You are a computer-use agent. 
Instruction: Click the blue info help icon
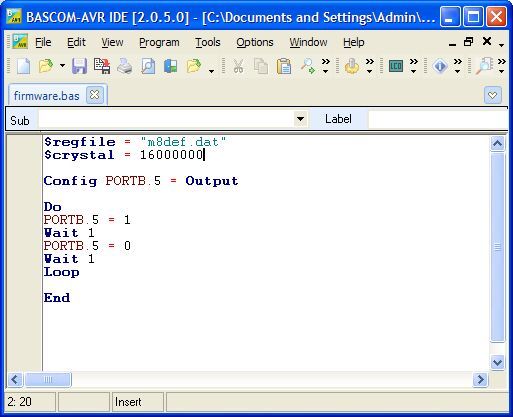click(440, 66)
